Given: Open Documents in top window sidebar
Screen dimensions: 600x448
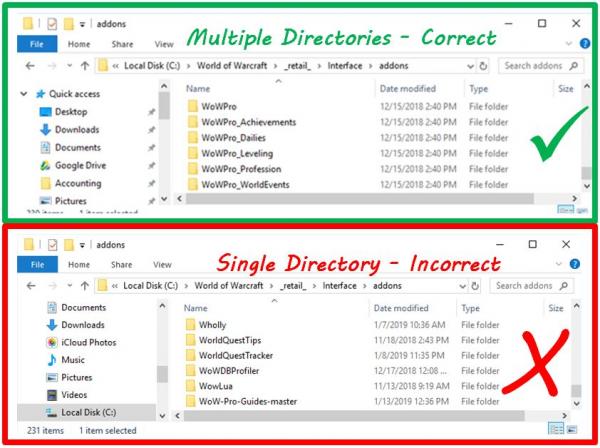Looking at the screenshot, I should [x=70, y=148].
